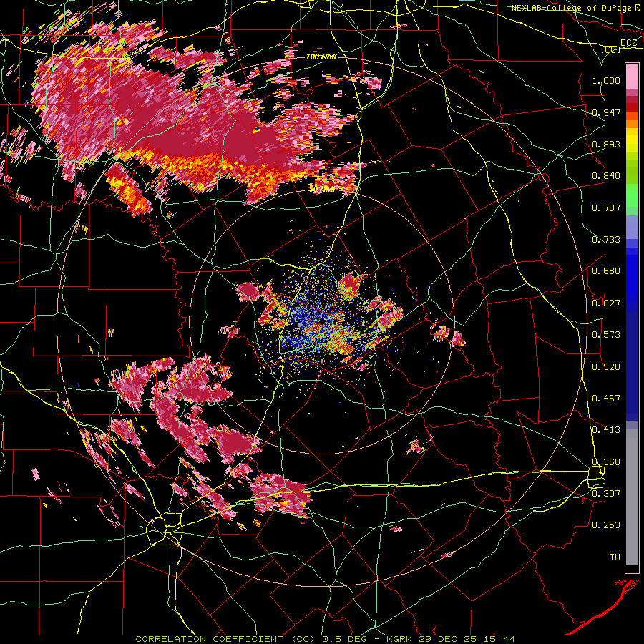Viewport: 644px width, 644px height.
Task: Click the 0.680 legend value
Action: click(x=606, y=271)
